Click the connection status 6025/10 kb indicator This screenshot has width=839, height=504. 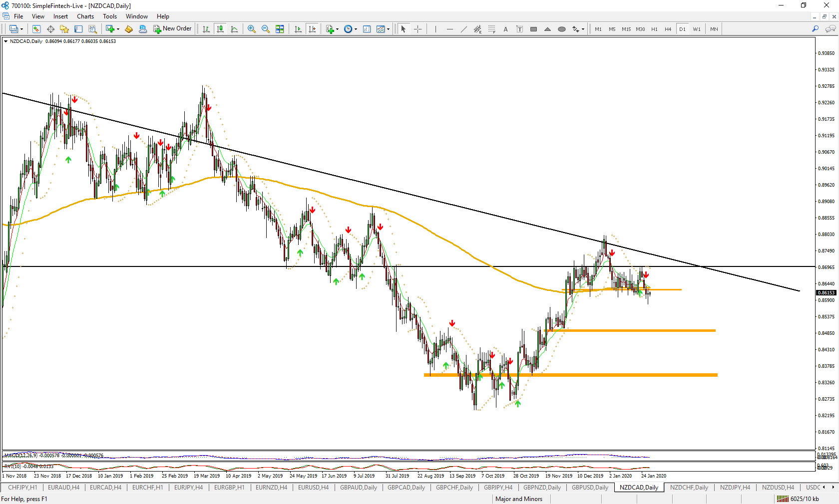click(798, 499)
